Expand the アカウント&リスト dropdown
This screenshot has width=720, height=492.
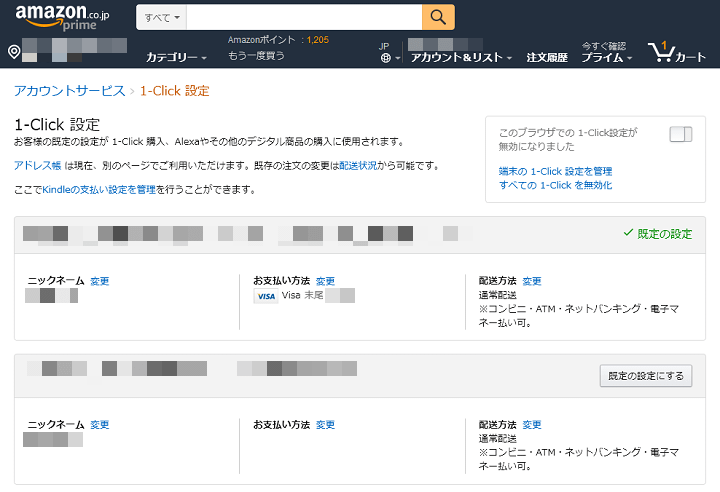[461, 57]
